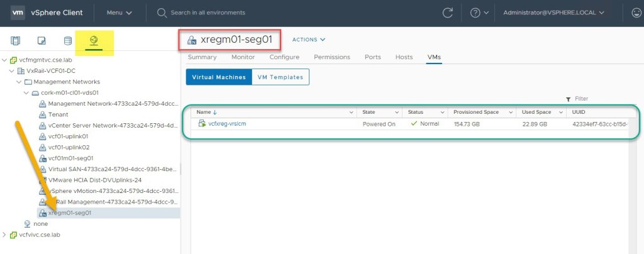The width and height of the screenshot is (644, 254).
Task: Collapse the vcfmgmtvc.cse.lab vCenter node
Action: coord(5,60)
